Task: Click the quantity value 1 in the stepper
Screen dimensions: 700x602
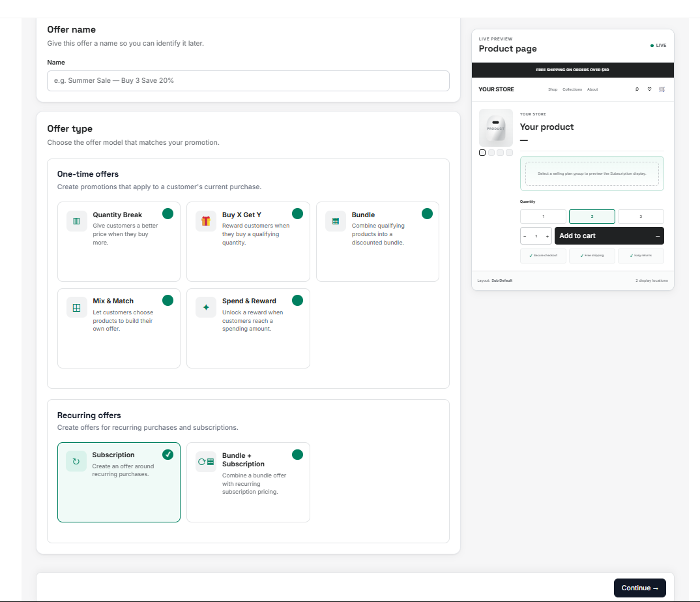Action: point(536,236)
